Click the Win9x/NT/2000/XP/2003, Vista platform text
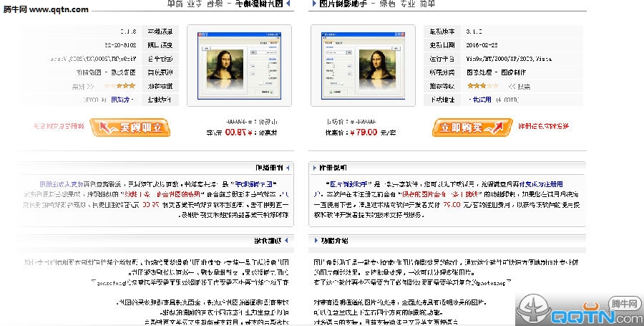Screen dimensions: 644x326 click(509, 59)
